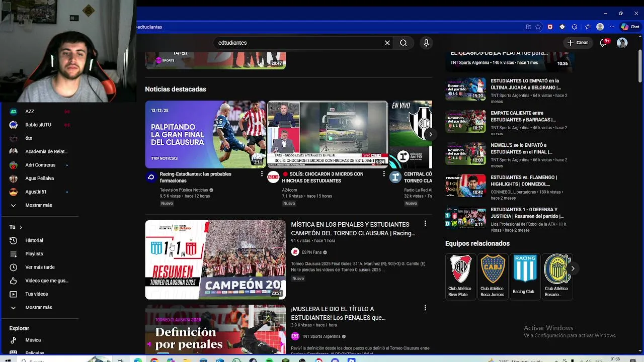Open the Copilot Chat button
The image size is (644, 362).
[630, 27]
